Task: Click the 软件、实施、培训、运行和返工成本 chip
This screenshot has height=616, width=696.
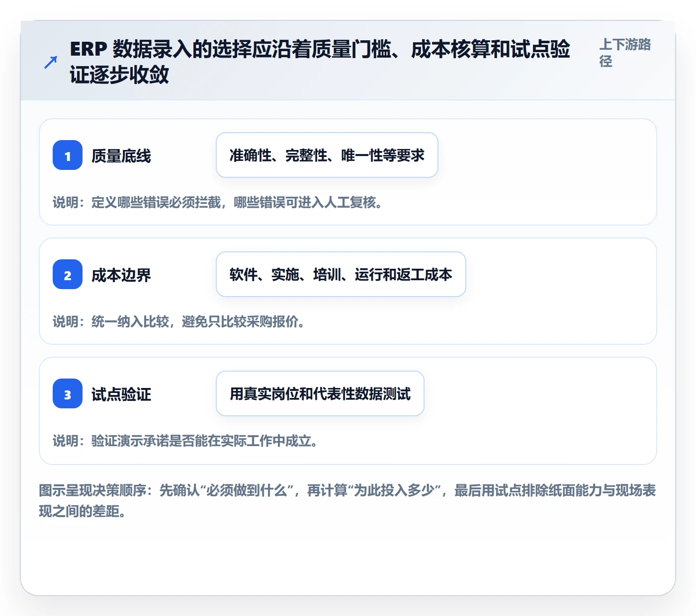Action: coord(341,274)
